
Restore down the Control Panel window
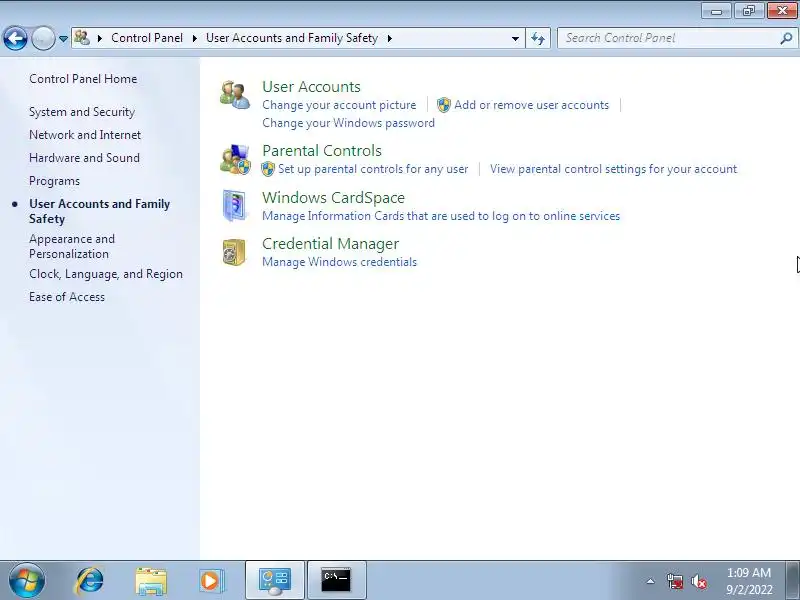coord(749,10)
